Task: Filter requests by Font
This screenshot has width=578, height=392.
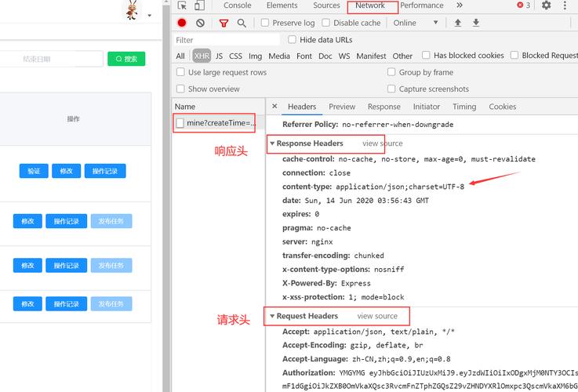Action: coord(304,56)
